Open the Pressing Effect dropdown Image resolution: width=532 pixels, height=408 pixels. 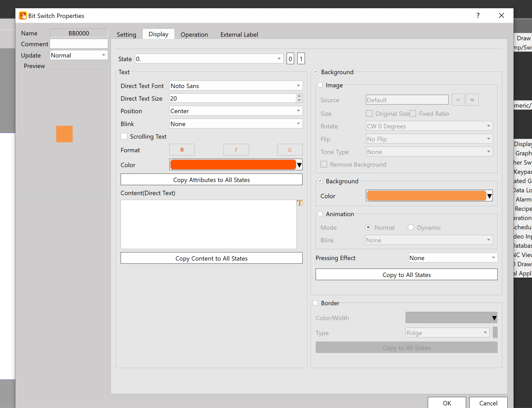(453, 258)
